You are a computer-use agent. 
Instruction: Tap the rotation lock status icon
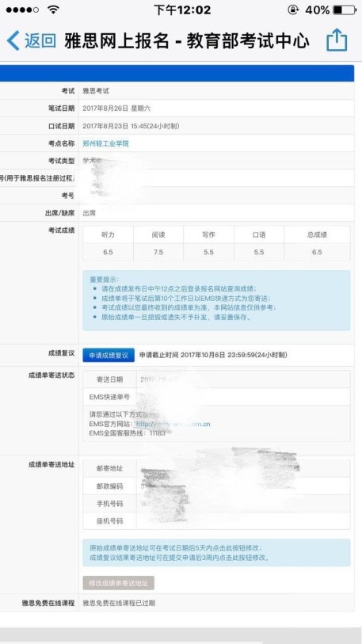(293, 10)
